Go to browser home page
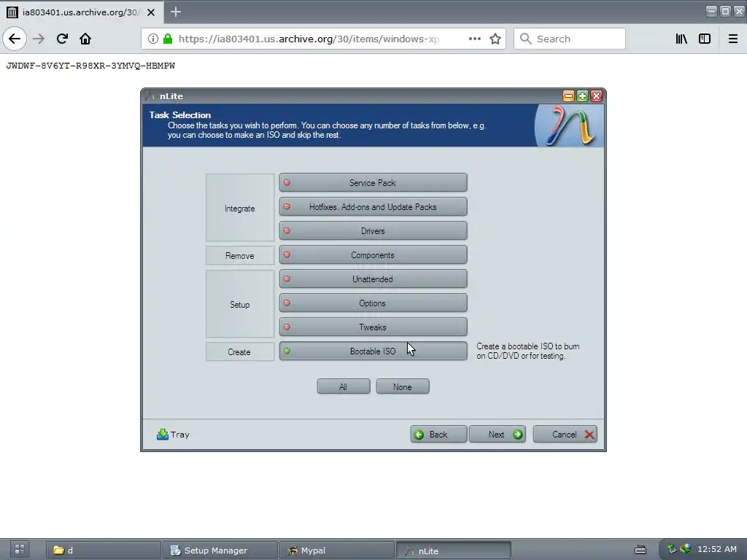Screen dimensions: 747x560 point(85,39)
